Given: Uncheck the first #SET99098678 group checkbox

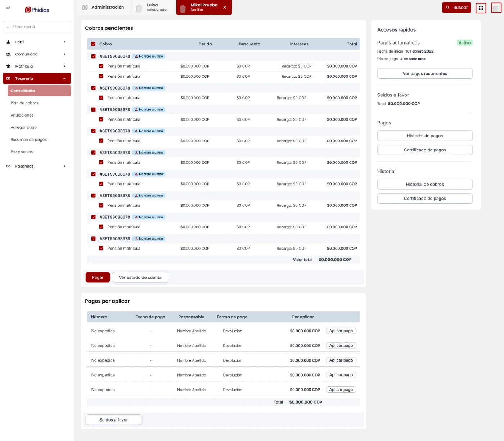Looking at the screenshot, I should click(94, 56).
